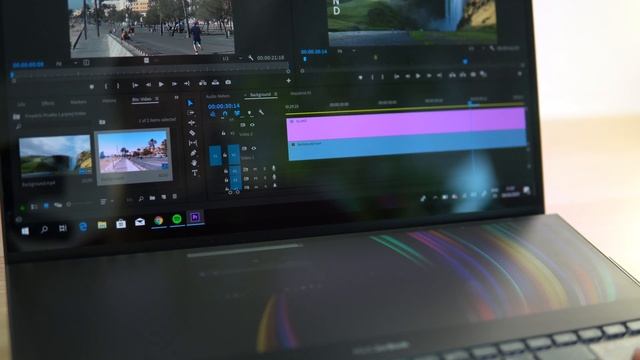The height and width of the screenshot is (360, 640).
Task: Select the Slip tool
Action: point(193,143)
